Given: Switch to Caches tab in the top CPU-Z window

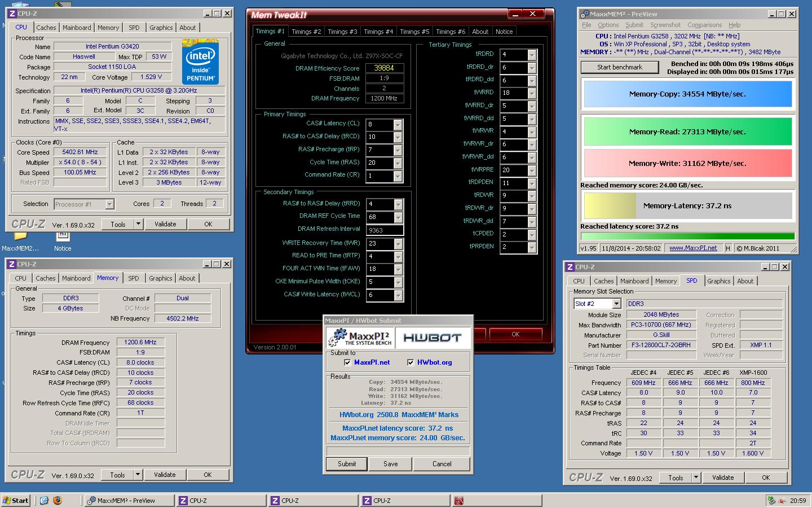Looking at the screenshot, I should [x=46, y=28].
